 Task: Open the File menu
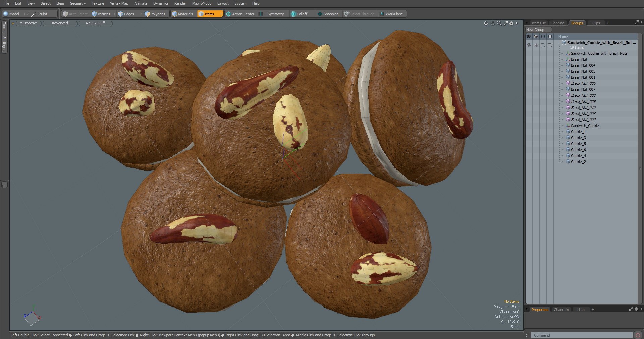[6, 3]
